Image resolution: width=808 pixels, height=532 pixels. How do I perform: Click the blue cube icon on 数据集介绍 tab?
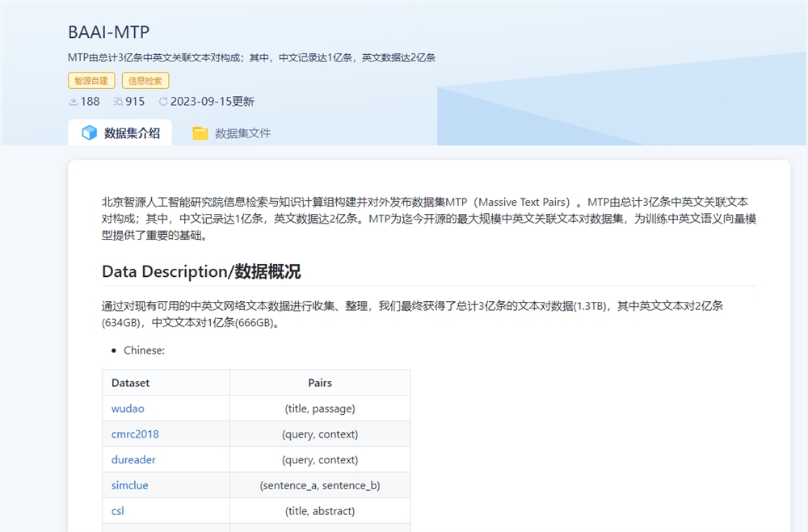pos(90,133)
